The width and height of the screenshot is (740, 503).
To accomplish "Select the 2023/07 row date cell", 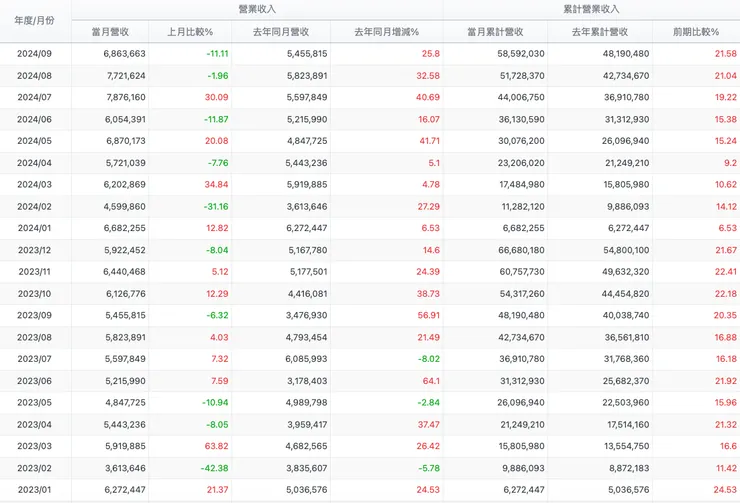I will click(x=34, y=359).
